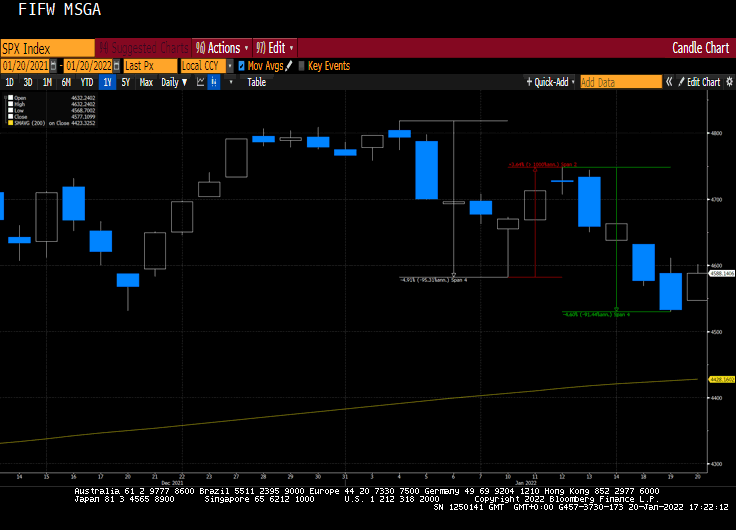Collapse the legend tree expander
This screenshot has height=530, width=736.
click(x=5, y=98)
